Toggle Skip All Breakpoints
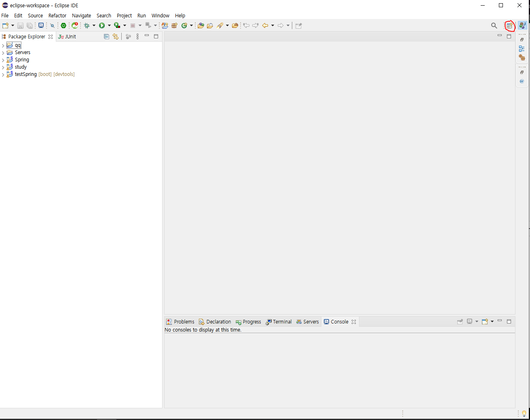Screen dimensions: 530x420 click(x=52, y=25)
